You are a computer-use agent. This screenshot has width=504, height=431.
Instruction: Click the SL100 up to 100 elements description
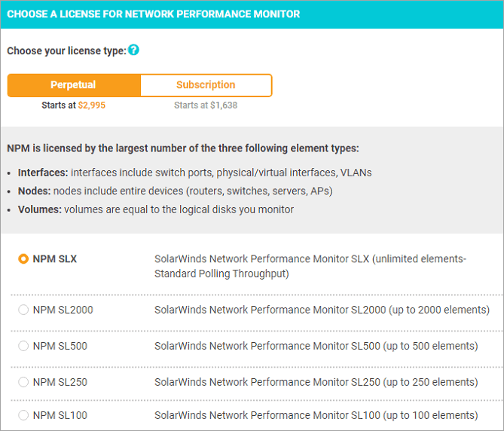316,415
